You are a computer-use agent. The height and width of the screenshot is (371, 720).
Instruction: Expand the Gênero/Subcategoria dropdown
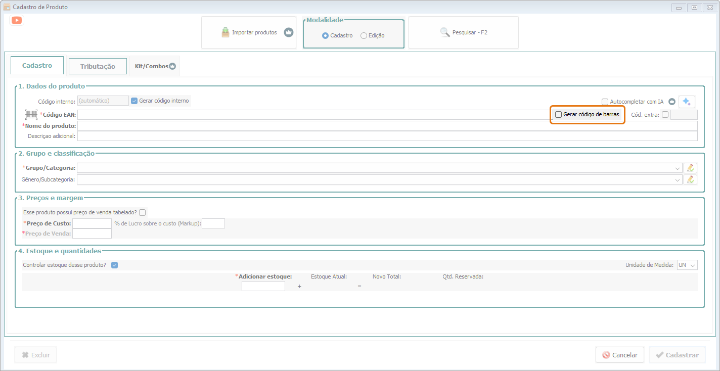pyautogui.click(x=677, y=180)
